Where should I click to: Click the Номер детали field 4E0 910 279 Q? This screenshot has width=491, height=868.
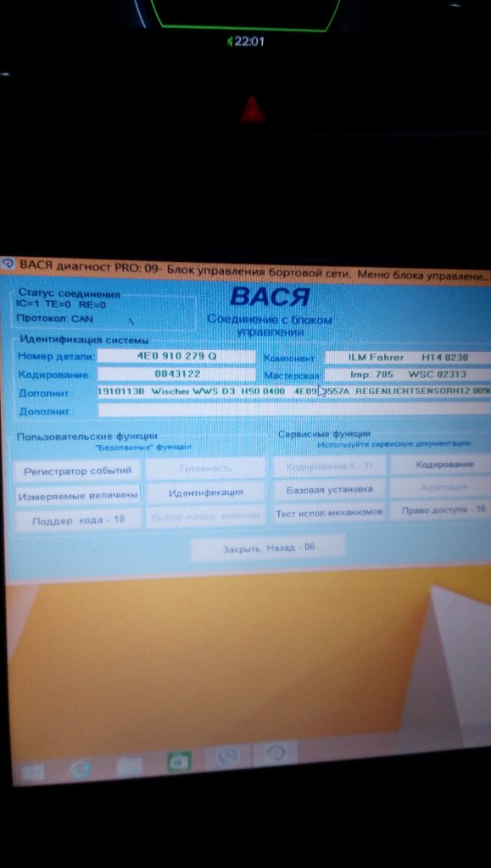(x=176, y=356)
